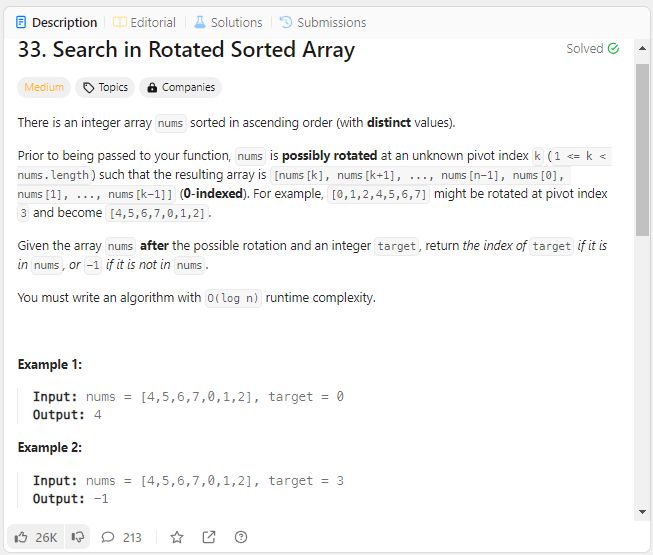
Task: Click the green Solved checkmark icon
Action: pyautogui.click(x=613, y=49)
